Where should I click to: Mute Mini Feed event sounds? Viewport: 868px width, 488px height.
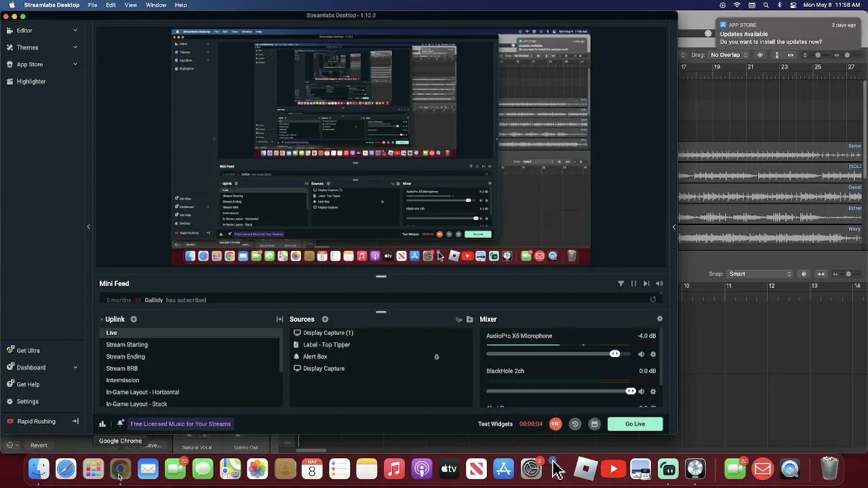(x=659, y=284)
